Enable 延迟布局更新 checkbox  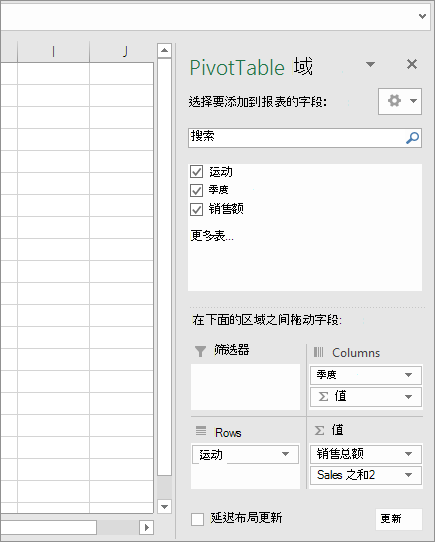point(197,519)
